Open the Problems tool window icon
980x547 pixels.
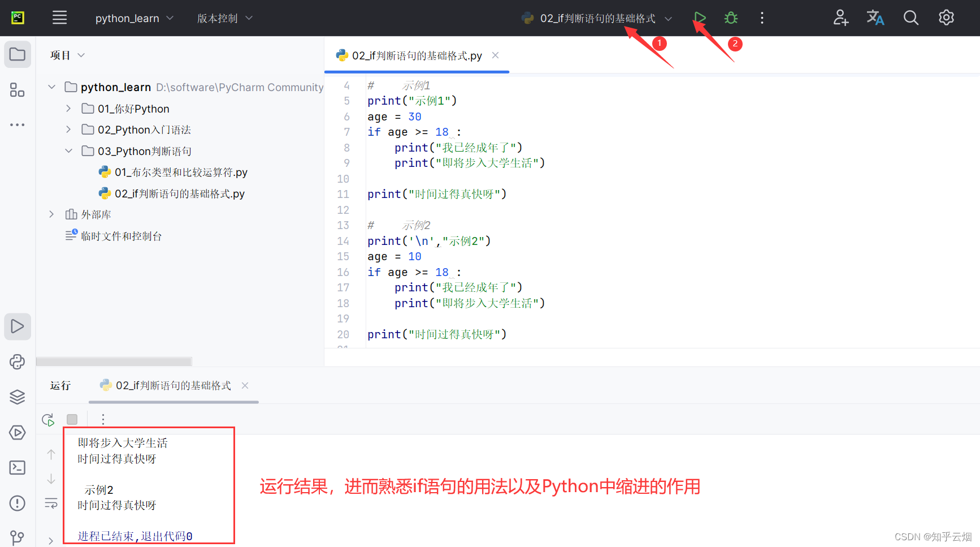click(18, 503)
